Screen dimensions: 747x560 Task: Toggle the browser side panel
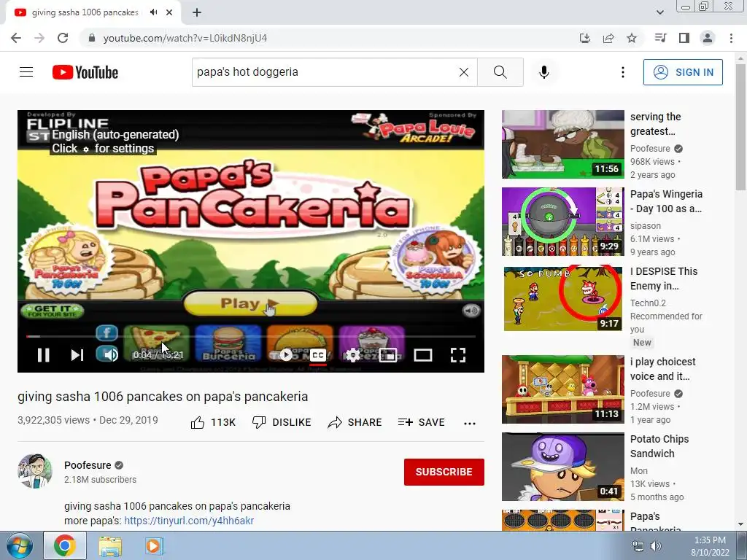pyautogui.click(x=684, y=38)
